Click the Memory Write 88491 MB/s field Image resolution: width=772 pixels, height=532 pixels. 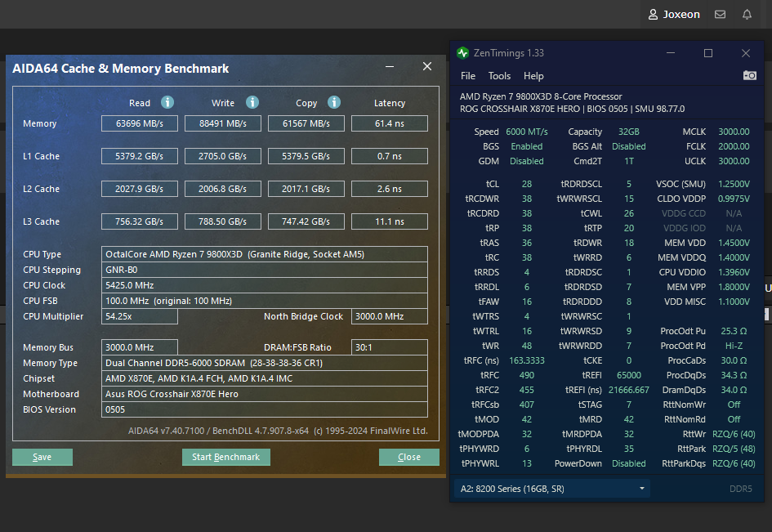point(222,123)
